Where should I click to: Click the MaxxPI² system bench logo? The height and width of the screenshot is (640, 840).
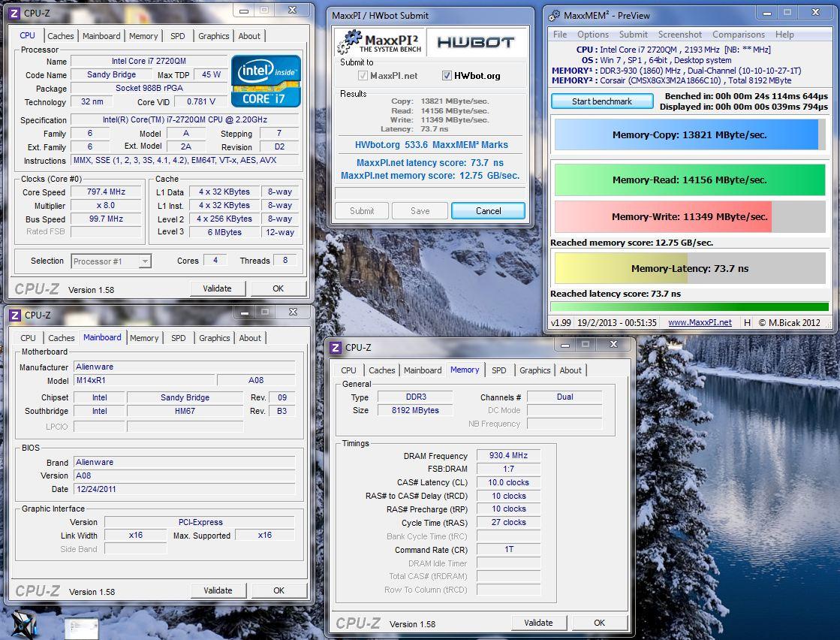point(379,42)
